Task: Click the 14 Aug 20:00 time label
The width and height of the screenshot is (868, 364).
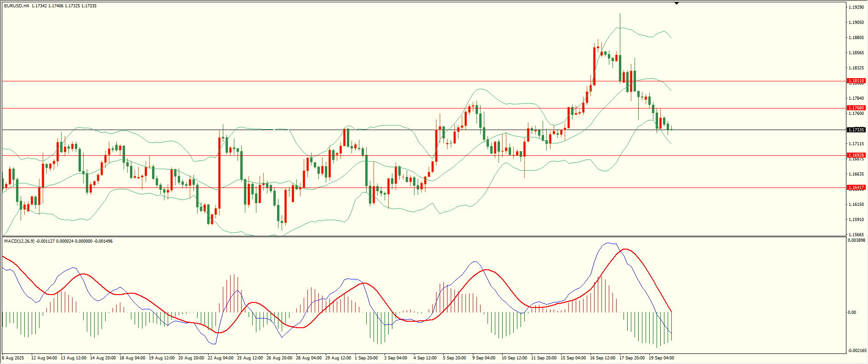Action: pos(103,358)
